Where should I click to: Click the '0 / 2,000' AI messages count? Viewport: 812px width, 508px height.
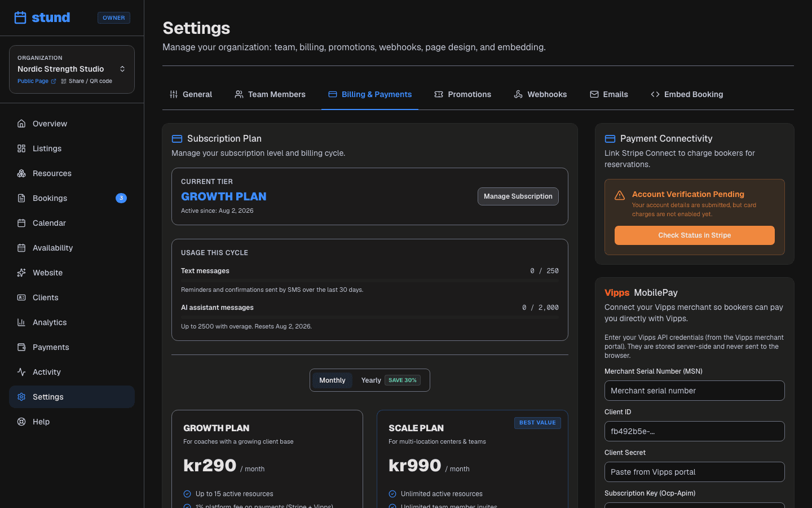[x=540, y=308]
